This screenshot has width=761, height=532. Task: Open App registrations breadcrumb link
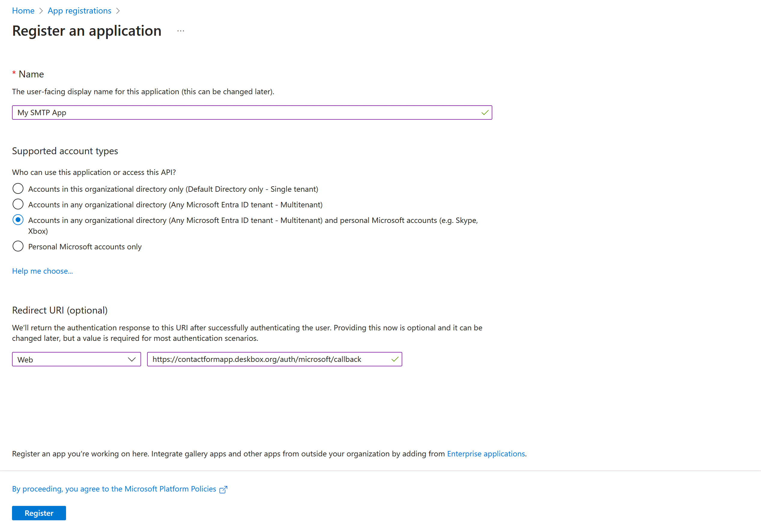pyautogui.click(x=80, y=11)
